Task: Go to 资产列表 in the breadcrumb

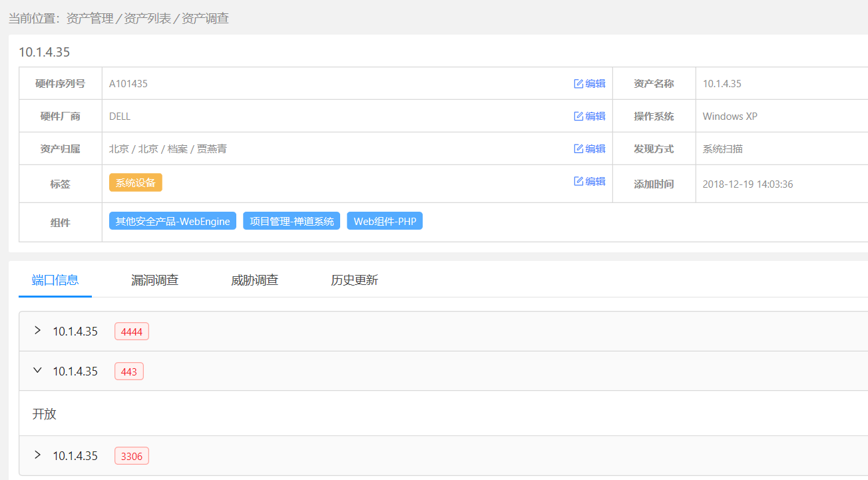Action: point(148,19)
